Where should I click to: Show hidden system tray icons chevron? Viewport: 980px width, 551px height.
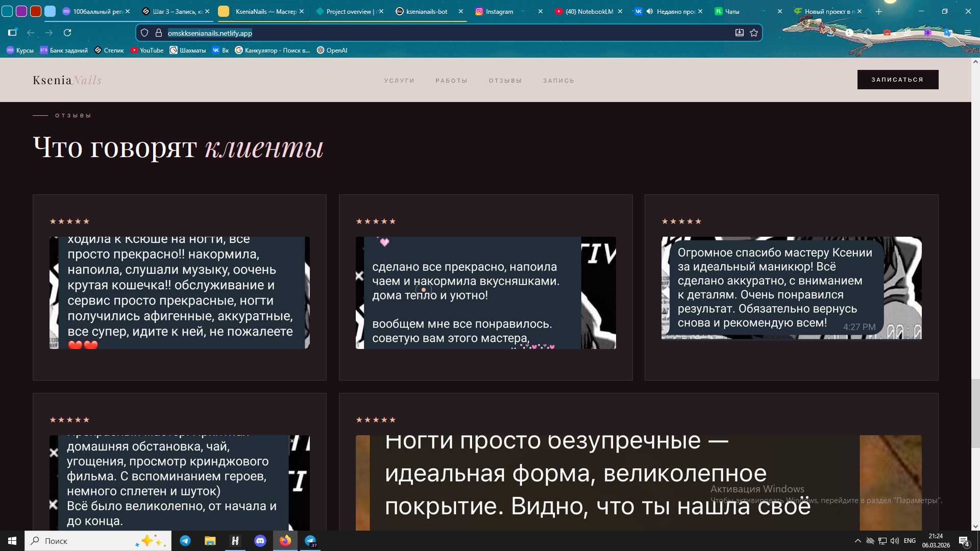tap(857, 541)
